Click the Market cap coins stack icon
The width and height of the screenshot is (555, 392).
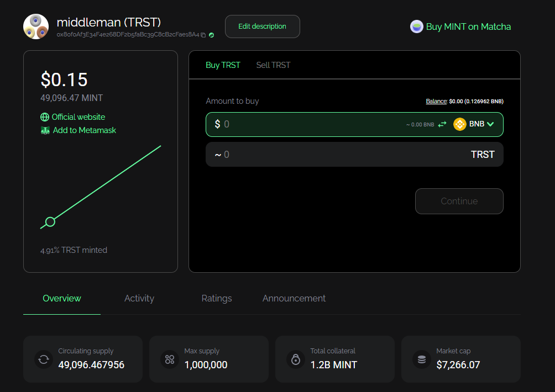pyautogui.click(x=422, y=359)
